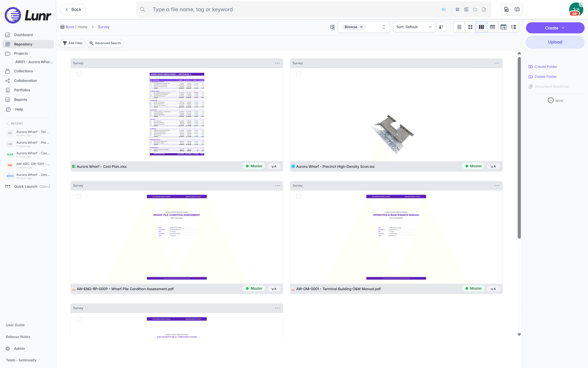Expand the Create button dropdown
Image resolution: width=588 pixels, height=368 pixels.
click(563, 28)
